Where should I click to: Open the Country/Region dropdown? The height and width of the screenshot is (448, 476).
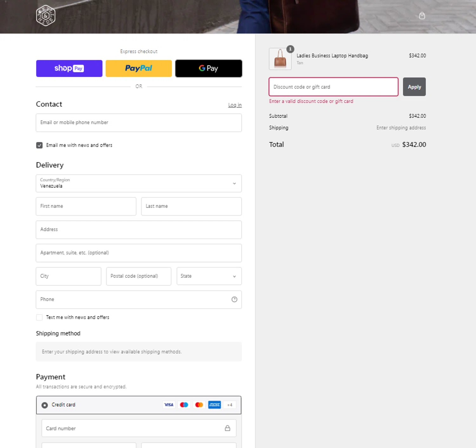(139, 183)
